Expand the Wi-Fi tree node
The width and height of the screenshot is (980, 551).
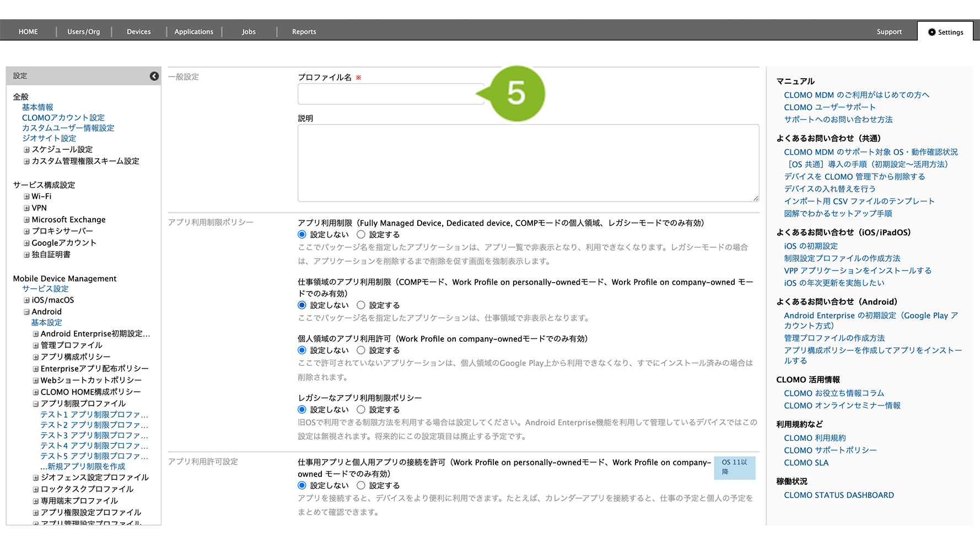26,197
